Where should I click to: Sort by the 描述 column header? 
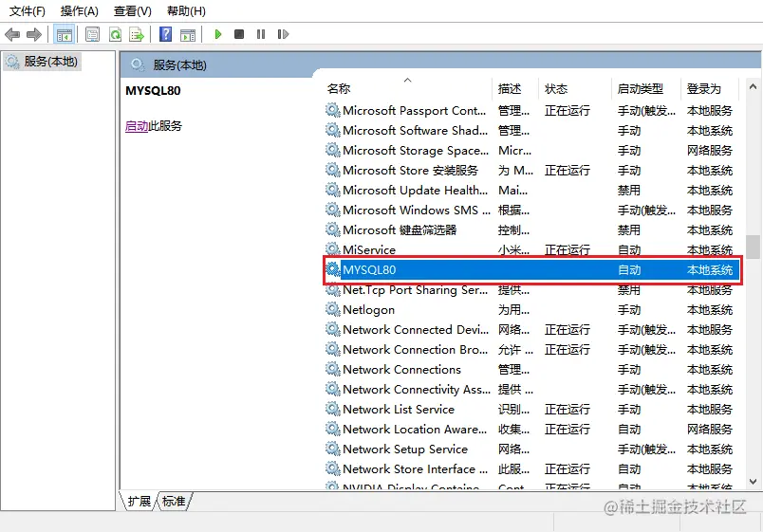(x=515, y=88)
